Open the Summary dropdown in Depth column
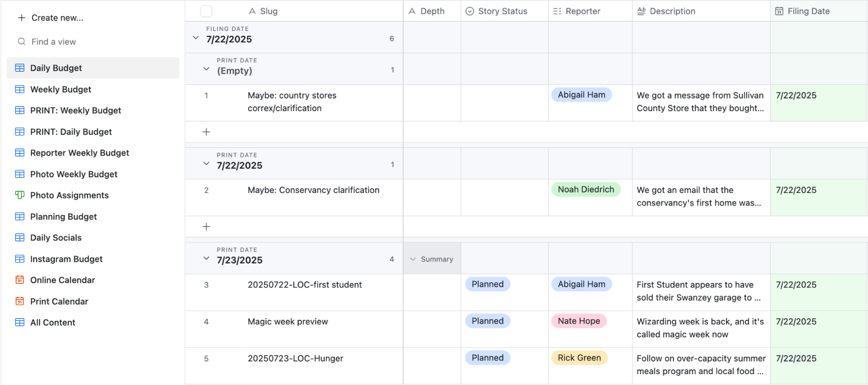This screenshot has width=868, height=385. 432,259
